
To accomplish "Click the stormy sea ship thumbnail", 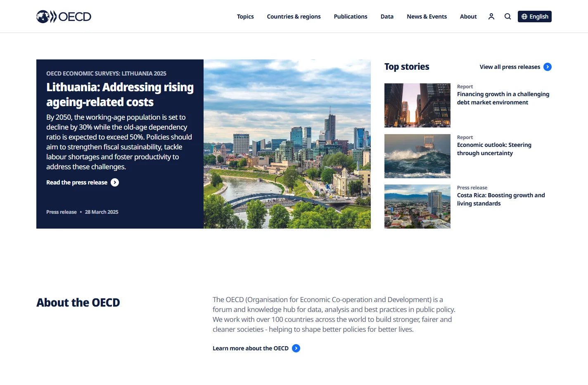I will (417, 156).
